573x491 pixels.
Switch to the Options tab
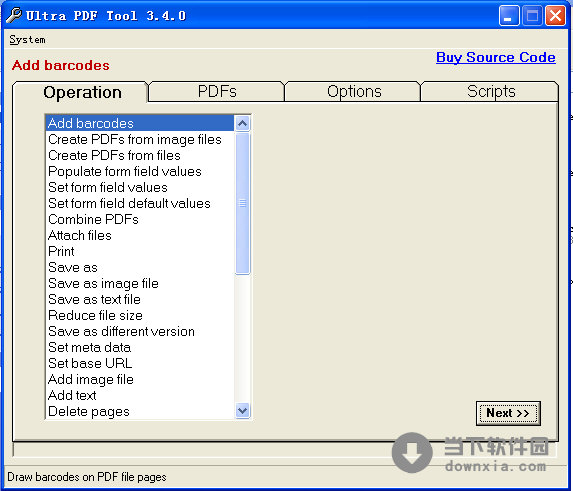(354, 91)
